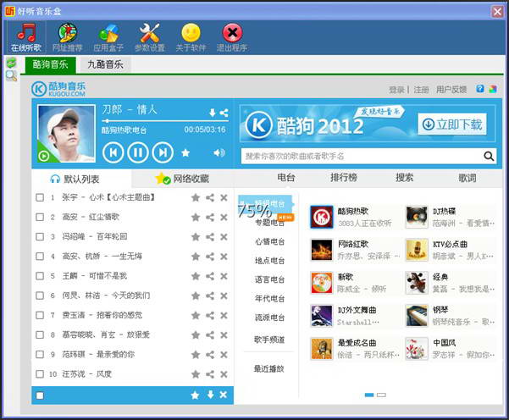Check the box for 王麟 - 可惜不是我
Image resolution: width=509 pixels, height=420 pixels.
pyautogui.click(x=40, y=276)
